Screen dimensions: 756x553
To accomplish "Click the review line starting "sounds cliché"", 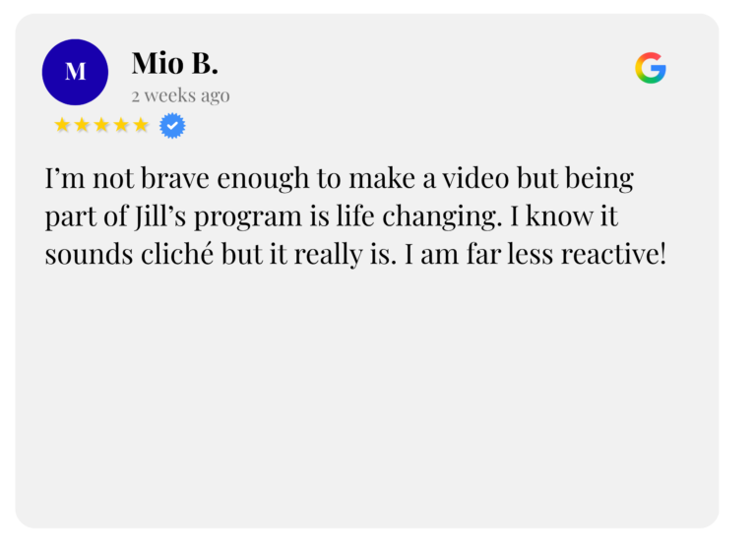I will click(355, 254).
